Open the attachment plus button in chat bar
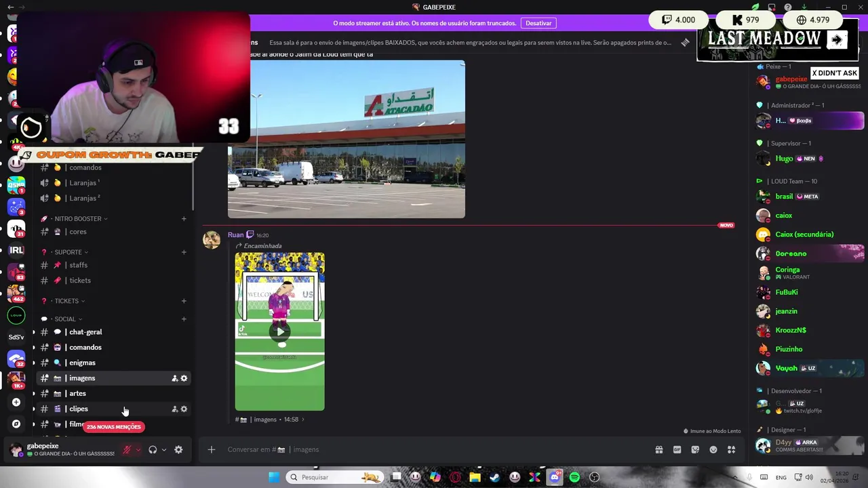868x488 pixels. (212, 449)
